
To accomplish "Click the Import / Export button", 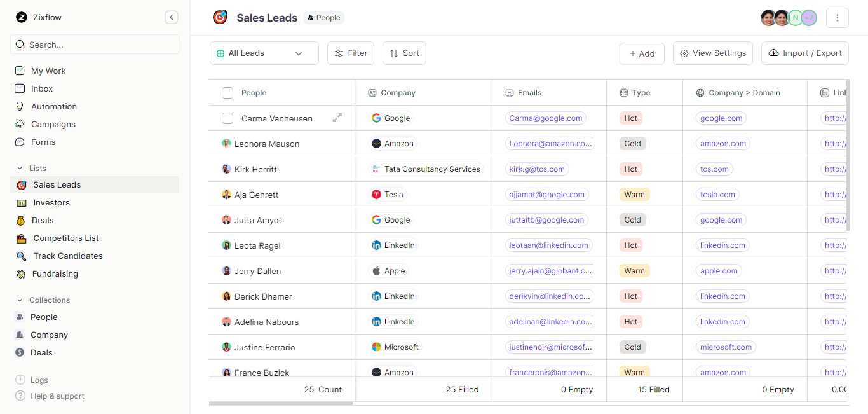I will (804, 53).
